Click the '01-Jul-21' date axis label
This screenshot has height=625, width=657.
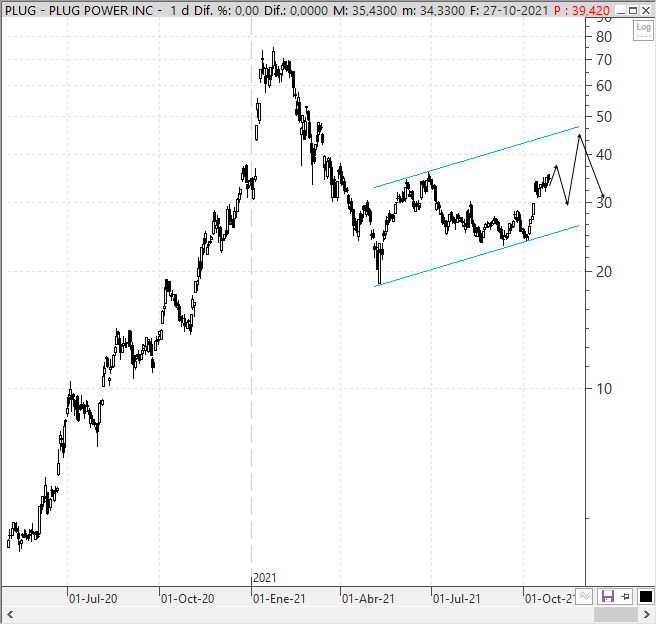pos(456,599)
